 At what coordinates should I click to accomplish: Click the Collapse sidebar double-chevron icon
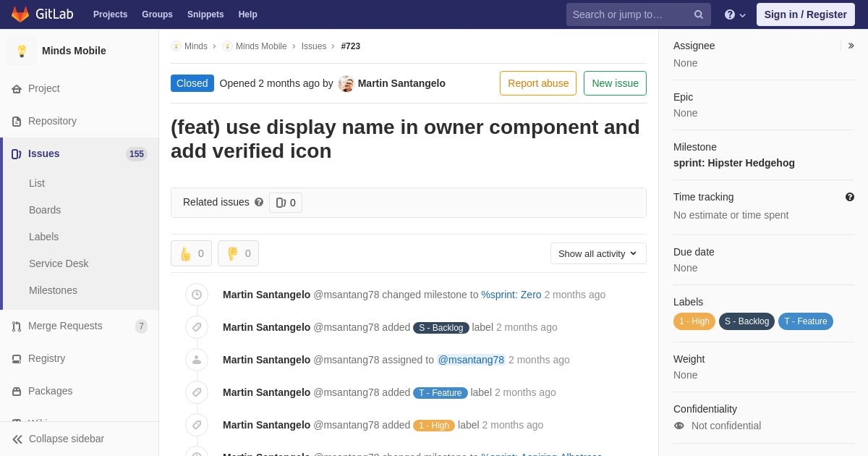[x=17, y=439]
